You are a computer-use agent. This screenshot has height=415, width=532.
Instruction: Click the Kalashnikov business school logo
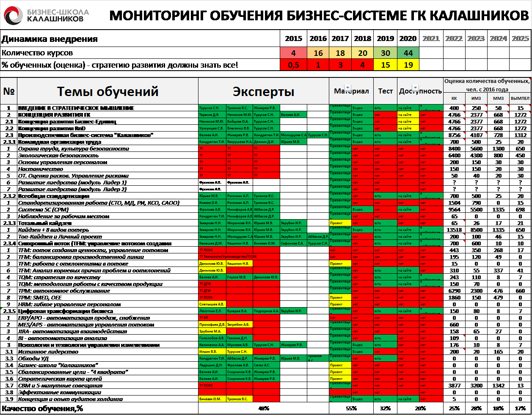tap(47, 15)
